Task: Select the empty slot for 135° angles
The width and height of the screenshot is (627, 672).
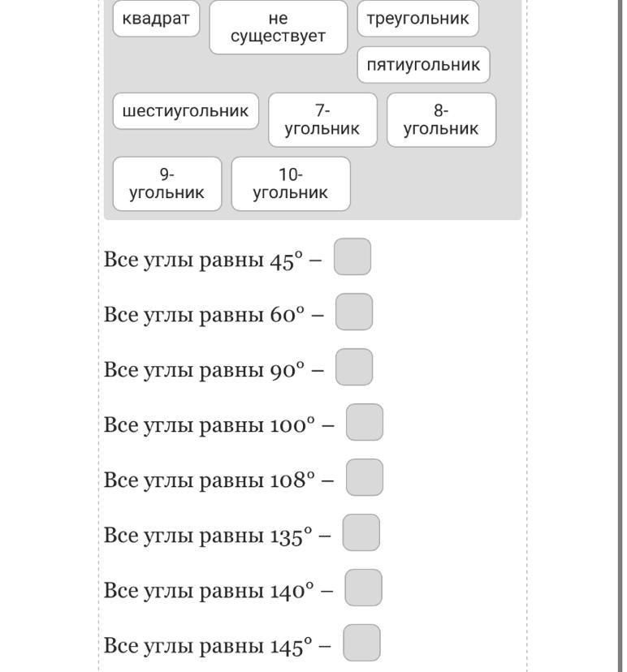Action: (x=361, y=533)
